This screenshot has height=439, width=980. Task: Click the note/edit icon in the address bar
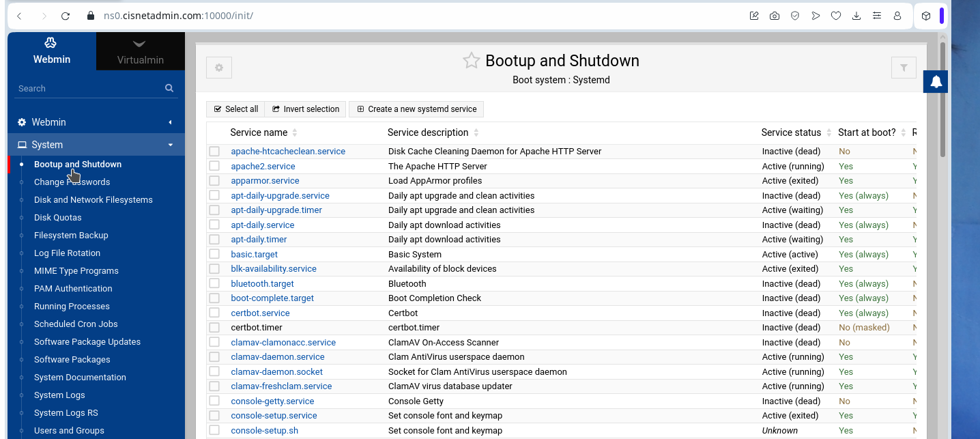pos(754,16)
